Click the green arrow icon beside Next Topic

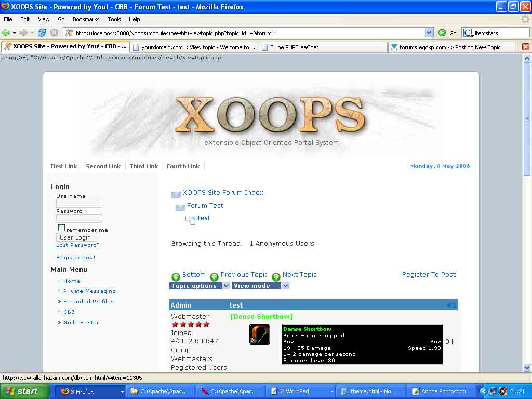pyautogui.click(x=276, y=276)
